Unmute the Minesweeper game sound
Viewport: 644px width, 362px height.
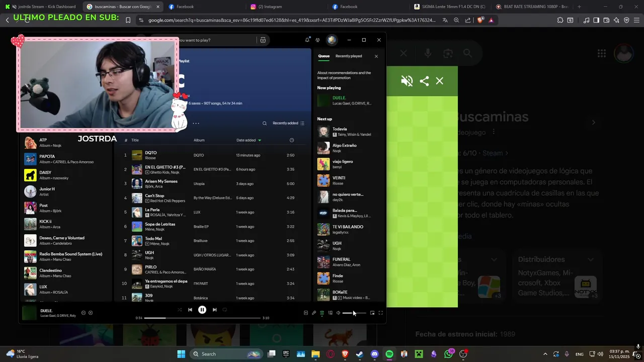click(407, 81)
